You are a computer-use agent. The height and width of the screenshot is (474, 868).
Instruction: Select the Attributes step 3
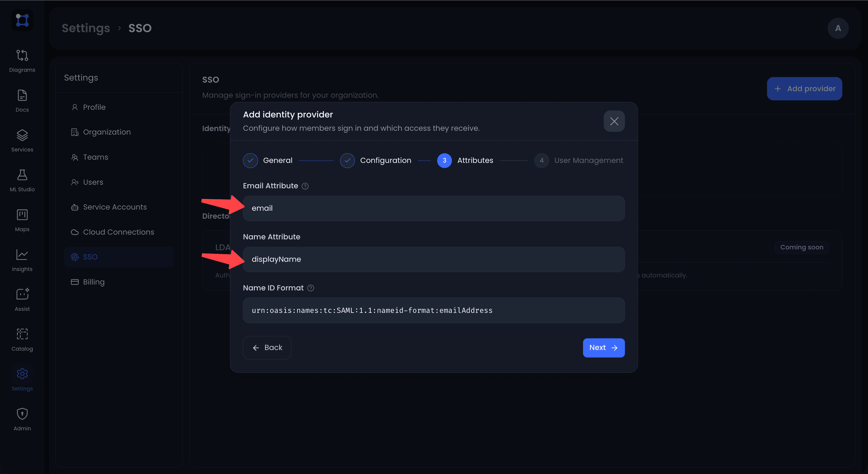point(465,160)
